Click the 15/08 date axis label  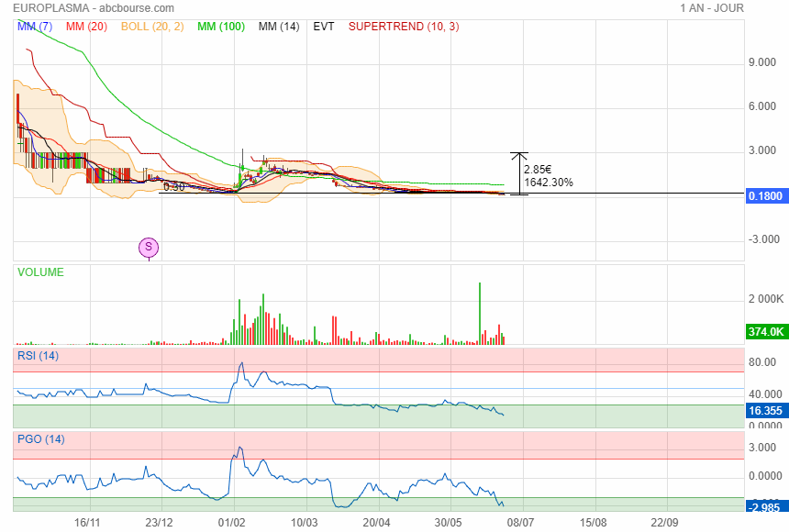point(593,523)
